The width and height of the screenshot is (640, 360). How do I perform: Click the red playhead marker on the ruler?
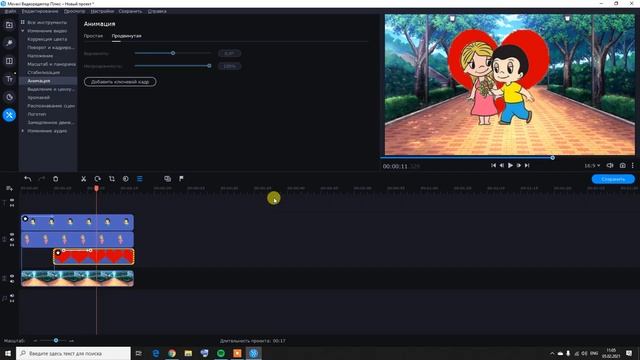[97, 188]
